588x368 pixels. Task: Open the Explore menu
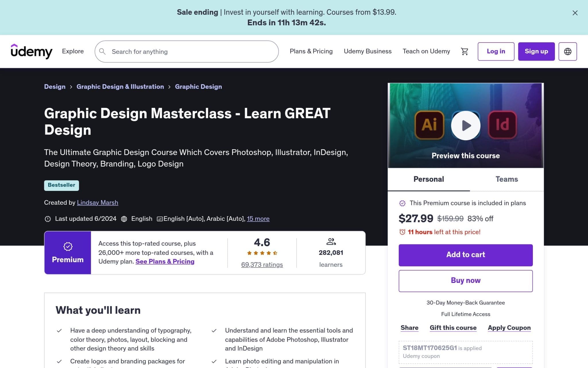pos(73,51)
